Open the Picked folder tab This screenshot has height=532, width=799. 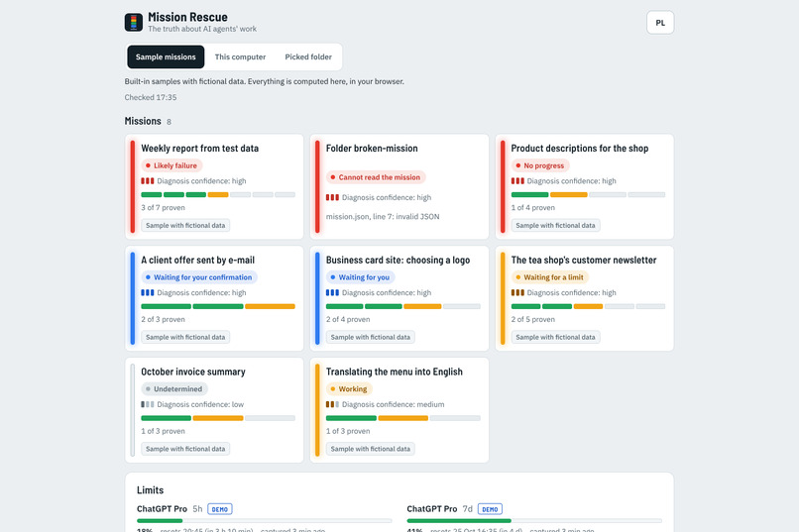(308, 57)
